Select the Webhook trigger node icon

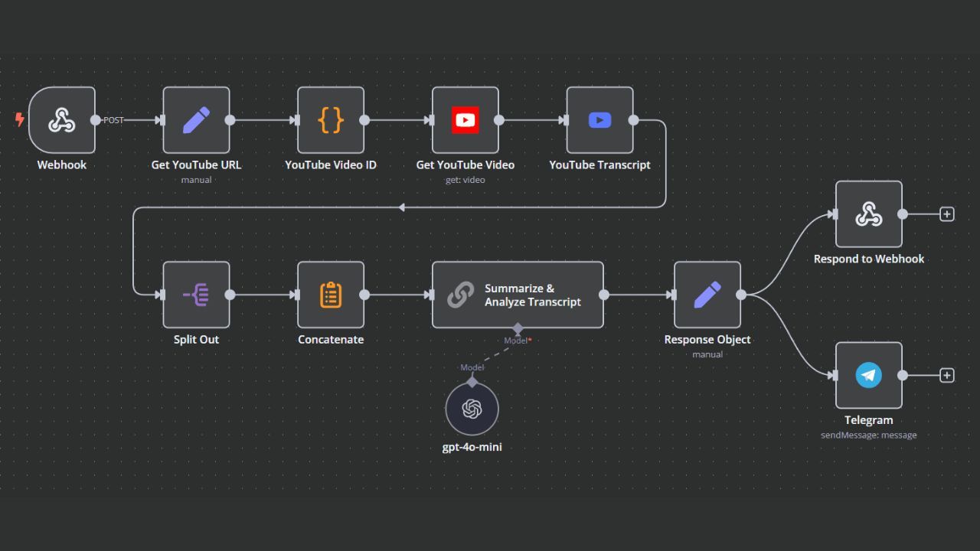pyautogui.click(x=62, y=120)
